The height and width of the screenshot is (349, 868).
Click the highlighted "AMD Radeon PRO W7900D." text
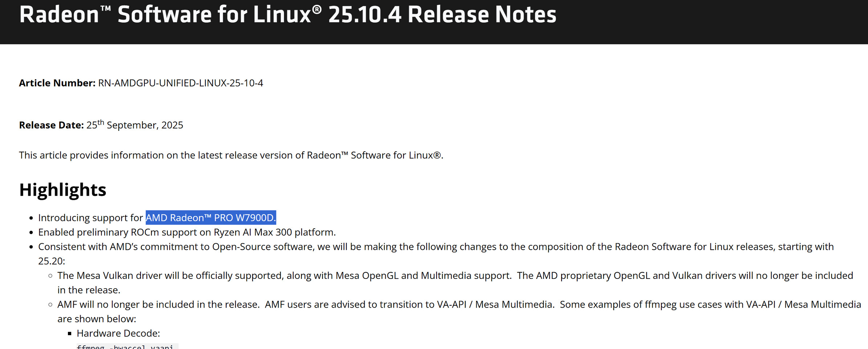(211, 218)
